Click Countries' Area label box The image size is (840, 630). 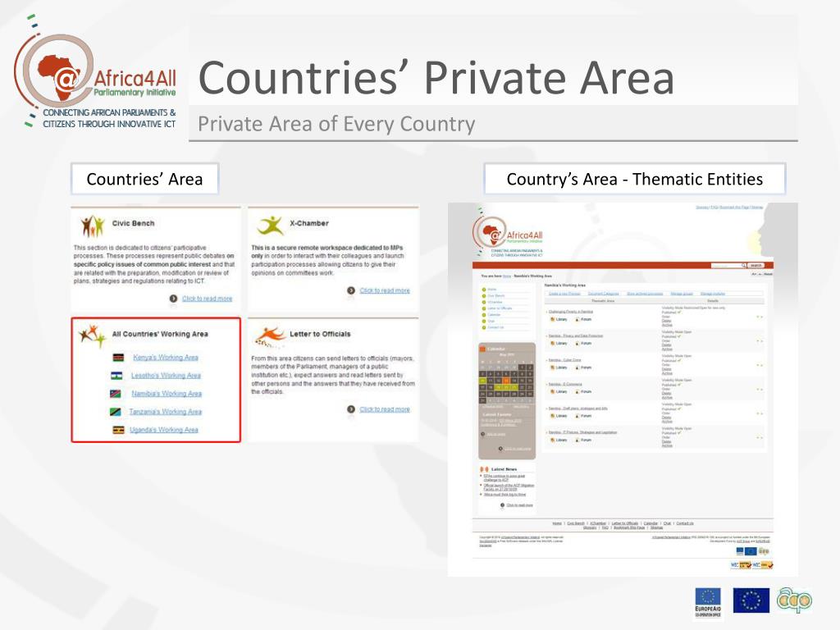point(144,179)
